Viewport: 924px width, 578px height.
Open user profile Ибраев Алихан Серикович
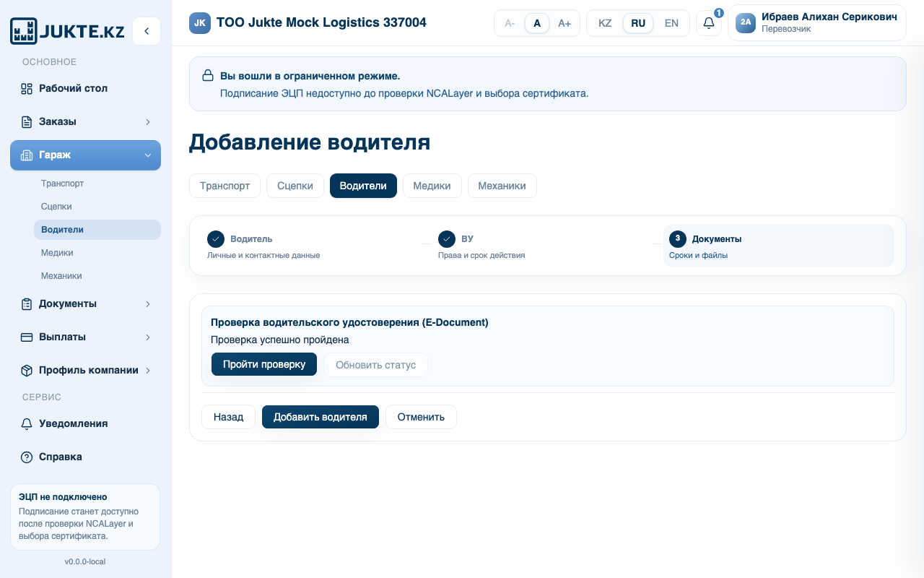(817, 23)
